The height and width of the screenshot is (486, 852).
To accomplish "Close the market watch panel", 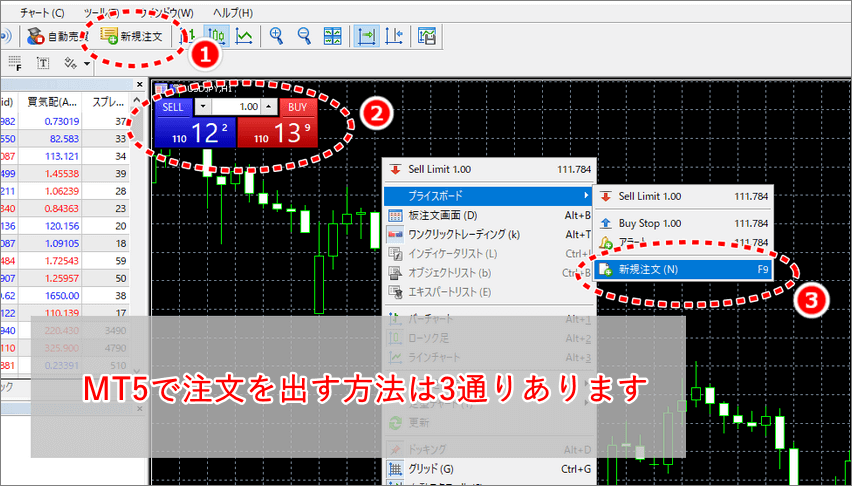I will tap(140, 84).
